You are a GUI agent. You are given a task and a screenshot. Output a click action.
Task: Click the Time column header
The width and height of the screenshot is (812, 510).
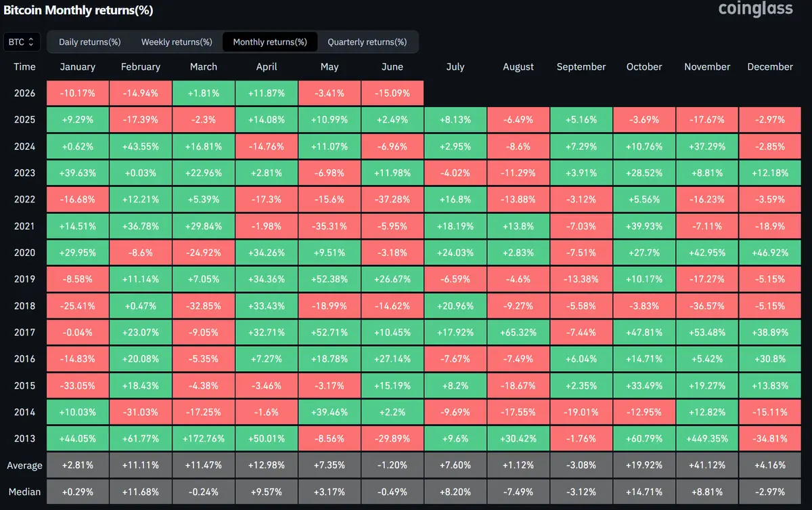pyautogui.click(x=24, y=67)
